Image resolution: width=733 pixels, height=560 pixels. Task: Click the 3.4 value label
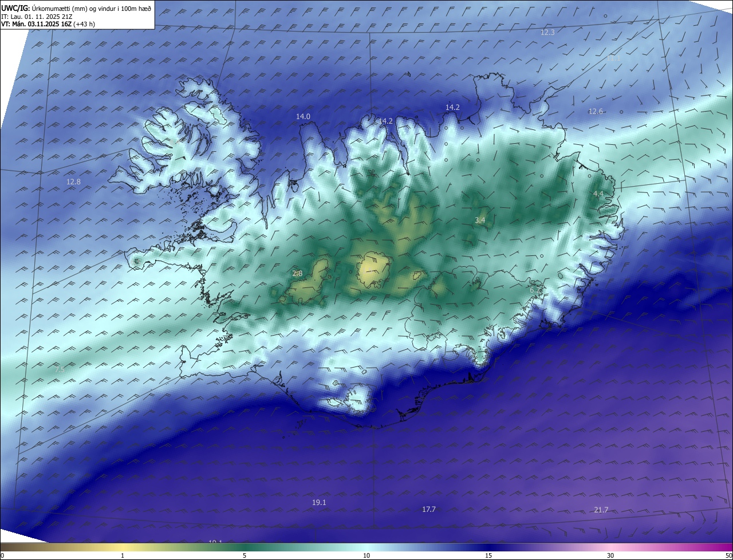(x=480, y=220)
